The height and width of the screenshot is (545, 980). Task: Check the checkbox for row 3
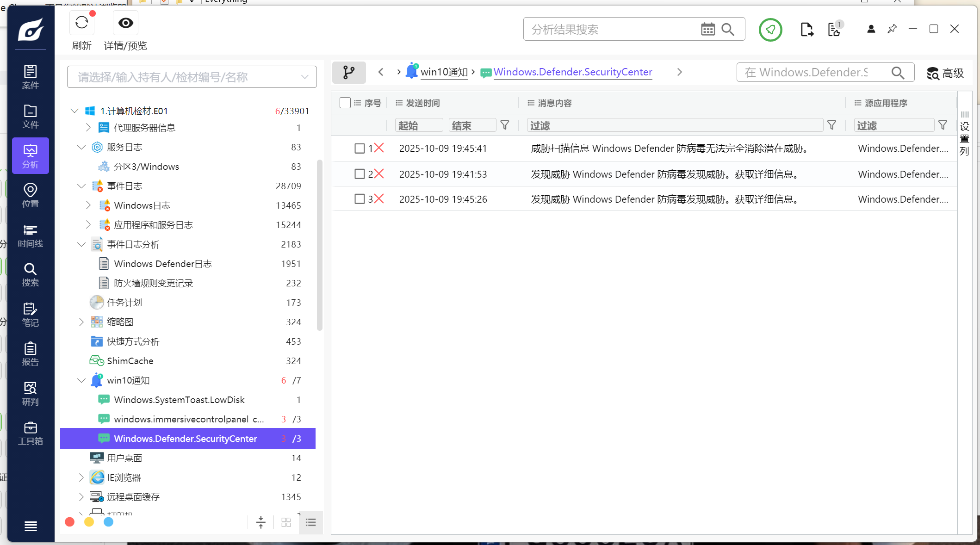click(x=360, y=199)
